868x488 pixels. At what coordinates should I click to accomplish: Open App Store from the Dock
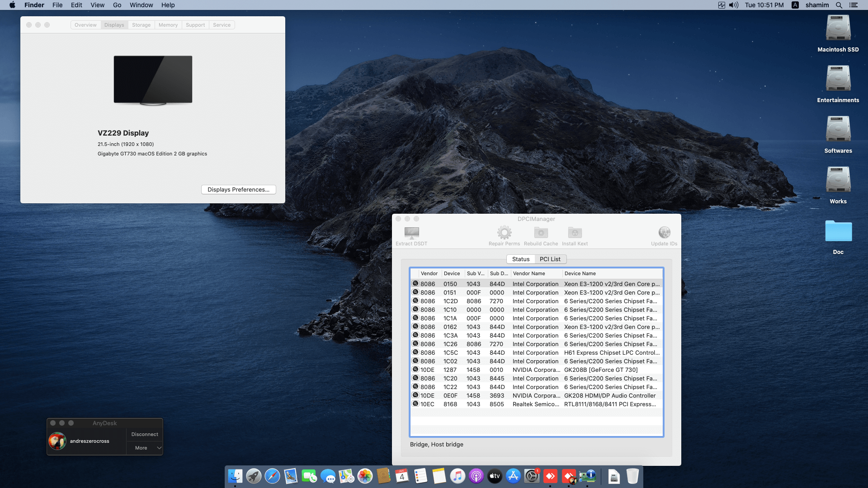pyautogui.click(x=513, y=476)
